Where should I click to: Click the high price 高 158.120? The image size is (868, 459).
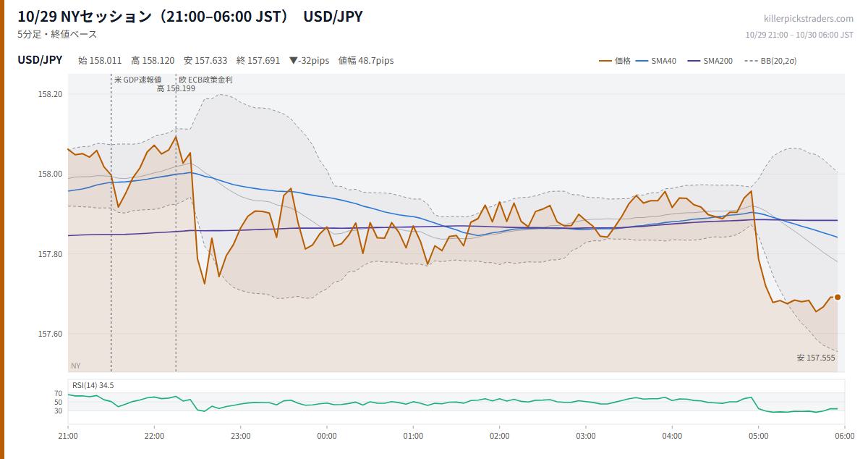coord(153,61)
